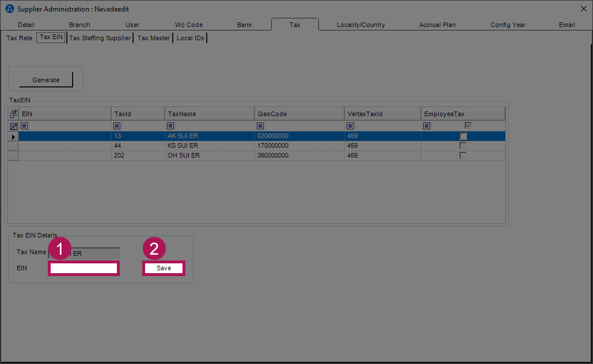
Task: Close the Supplier Administration window
Action: point(584,9)
